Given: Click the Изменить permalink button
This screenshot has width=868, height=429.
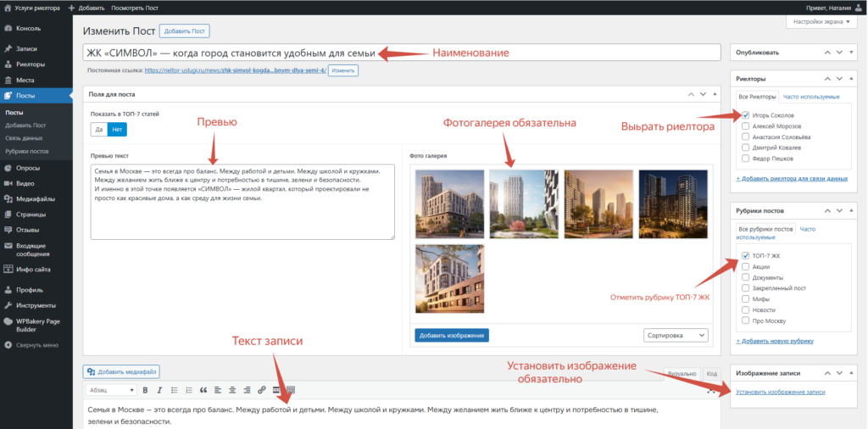Looking at the screenshot, I should pos(343,71).
